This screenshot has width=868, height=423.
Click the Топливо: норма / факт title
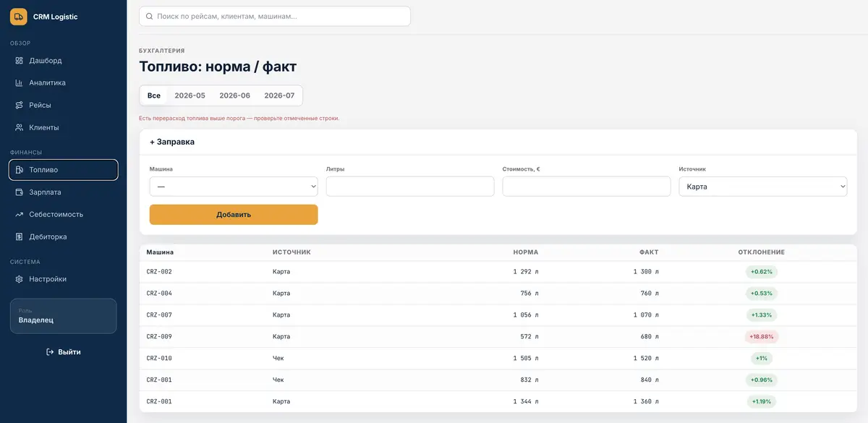(x=218, y=67)
